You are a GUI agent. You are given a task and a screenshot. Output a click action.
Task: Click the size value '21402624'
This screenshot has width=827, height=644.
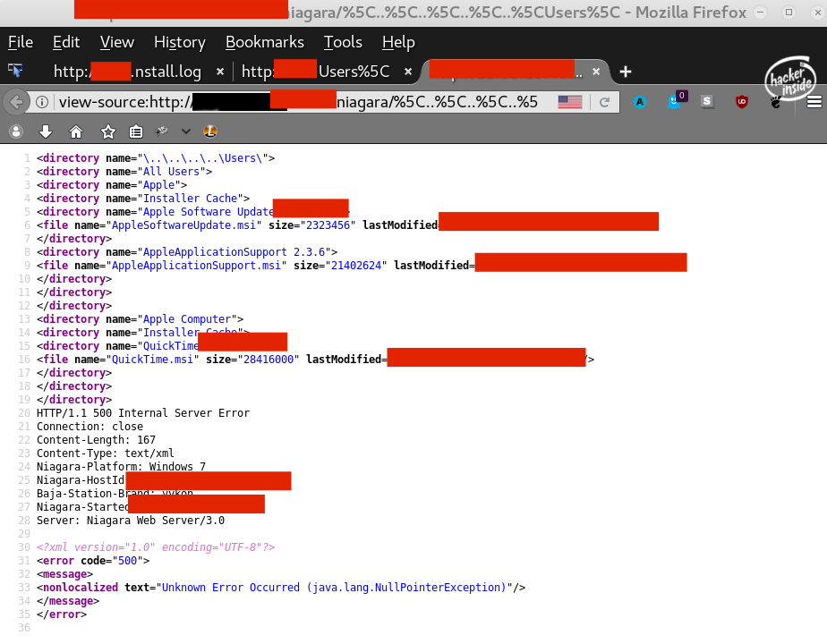point(356,266)
